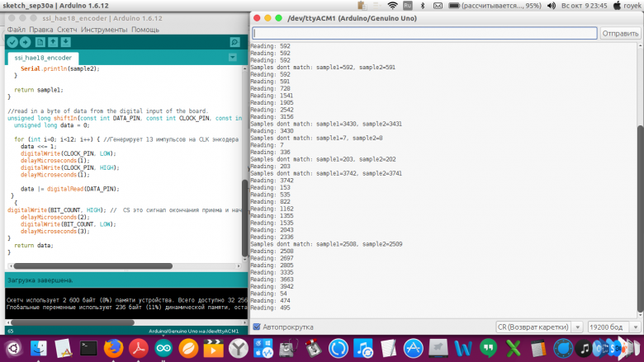Screen dimensions: 644x362
Task: Click the Save sketch down-arrow icon
Action: [x=66, y=42]
